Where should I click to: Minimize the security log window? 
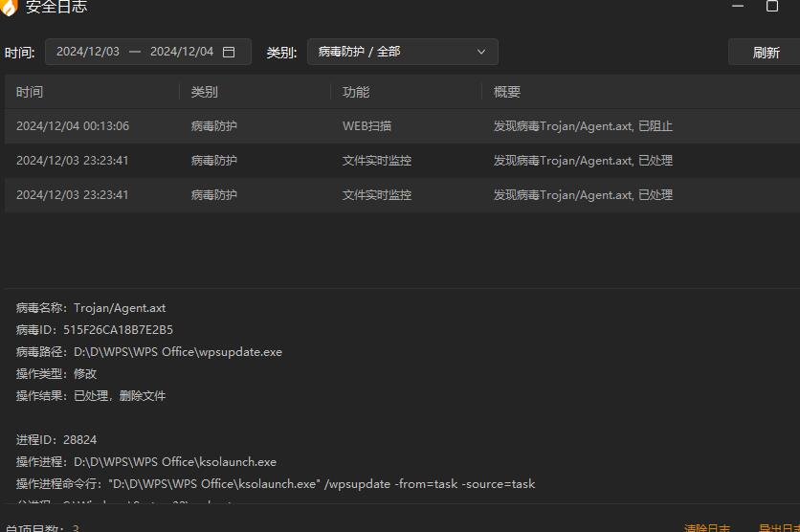pos(737,6)
